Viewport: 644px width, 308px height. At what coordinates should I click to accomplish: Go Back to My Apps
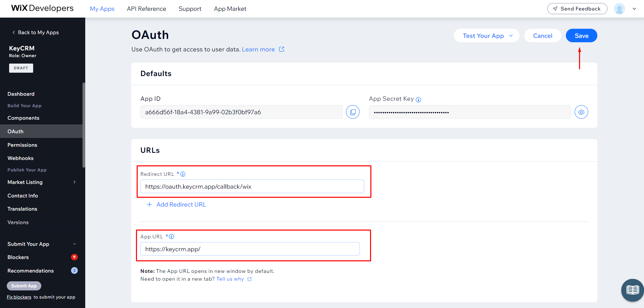click(36, 32)
